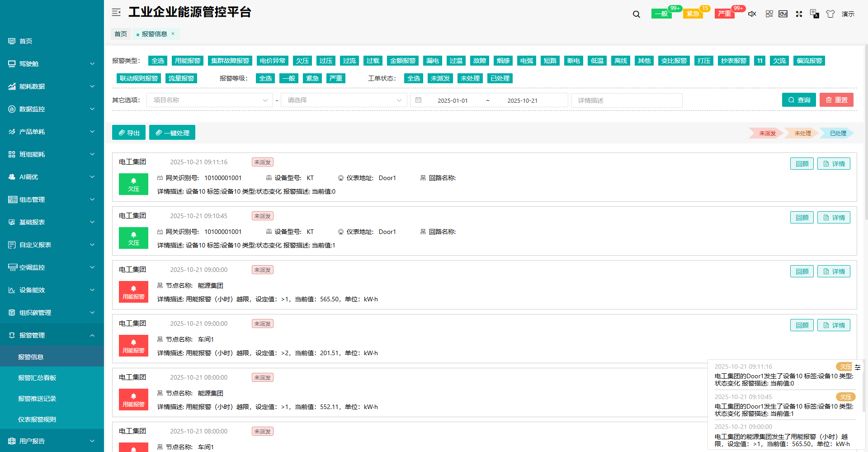
Task: Collapse the sidebar with the hamburger icon
Action: 116,12
